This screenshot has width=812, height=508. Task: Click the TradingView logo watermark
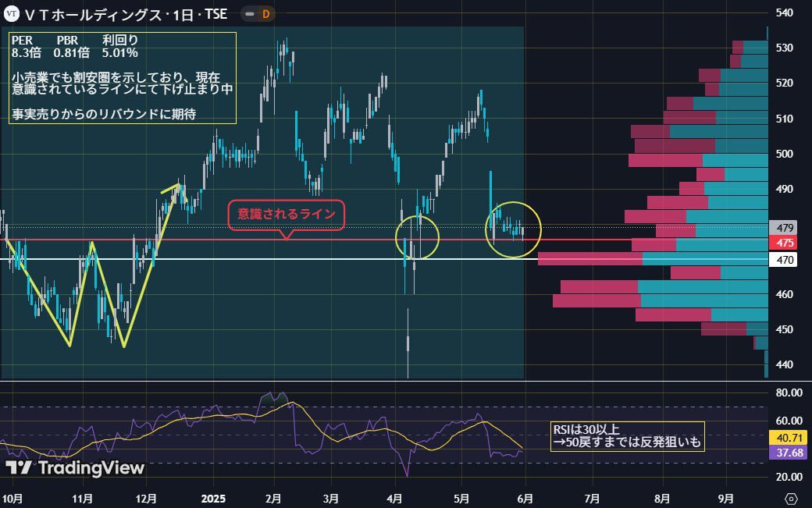tap(75, 468)
